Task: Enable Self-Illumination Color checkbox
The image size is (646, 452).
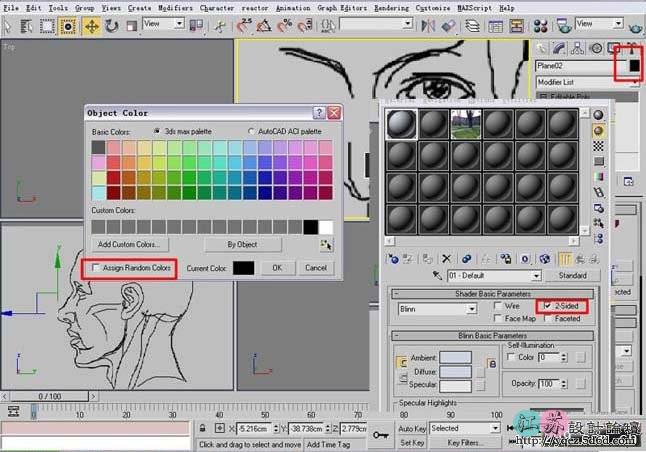Action: (511, 357)
